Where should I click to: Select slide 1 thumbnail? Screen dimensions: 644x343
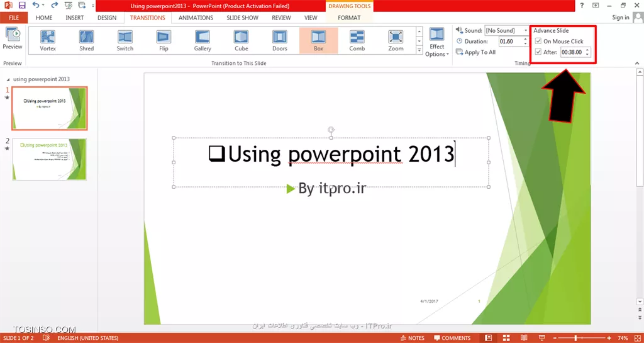(49, 108)
